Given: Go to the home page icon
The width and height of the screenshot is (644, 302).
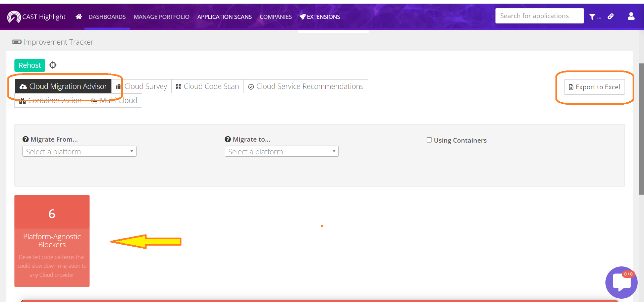Looking at the screenshot, I should pyautogui.click(x=79, y=17).
